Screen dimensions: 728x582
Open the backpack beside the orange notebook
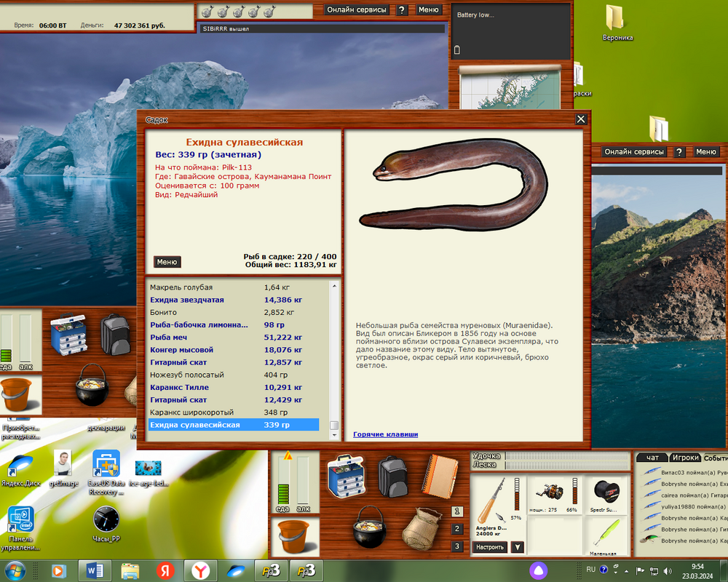(x=393, y=475)
